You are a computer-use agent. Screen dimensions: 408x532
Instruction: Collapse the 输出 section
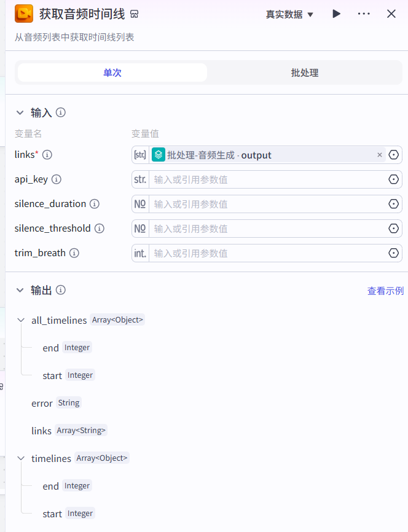coord(20,291)
